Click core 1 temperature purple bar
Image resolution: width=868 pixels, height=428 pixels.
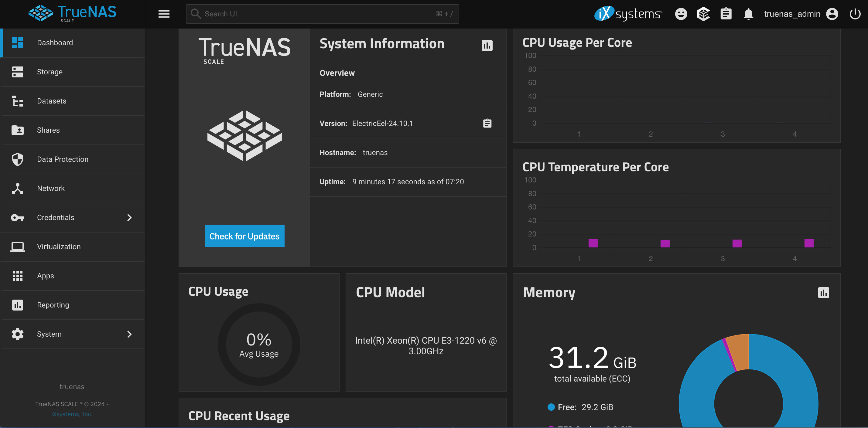coord(593,243)
